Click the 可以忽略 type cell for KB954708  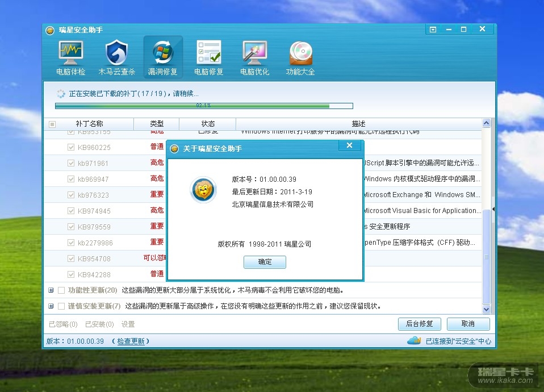pyautogui.click(x=154, y=257)
